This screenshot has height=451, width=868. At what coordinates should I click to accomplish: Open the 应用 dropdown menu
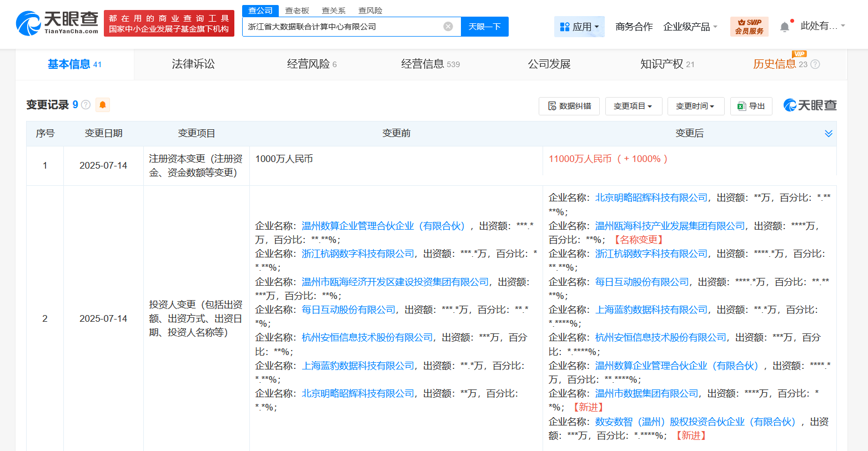579,27
